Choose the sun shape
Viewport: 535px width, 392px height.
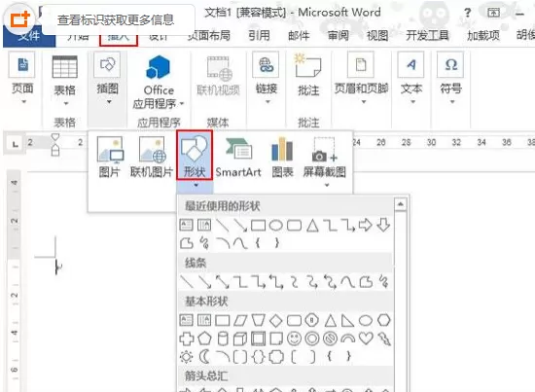[187, 357]
